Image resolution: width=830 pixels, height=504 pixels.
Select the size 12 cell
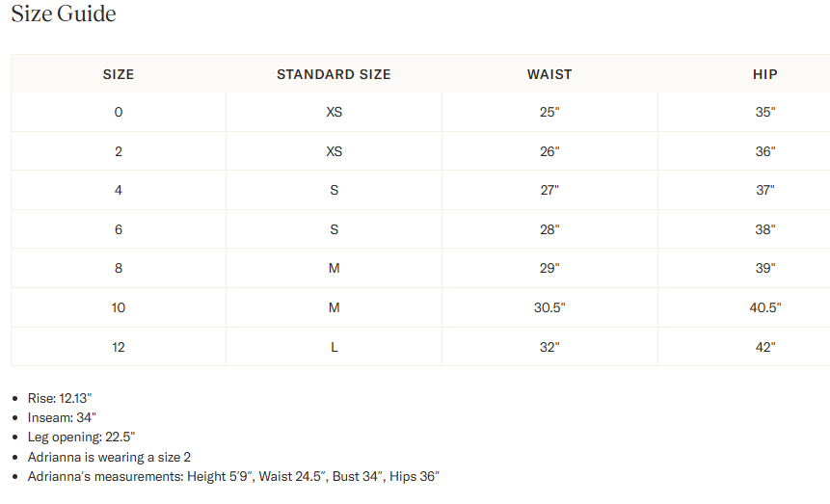pos(119,347)
